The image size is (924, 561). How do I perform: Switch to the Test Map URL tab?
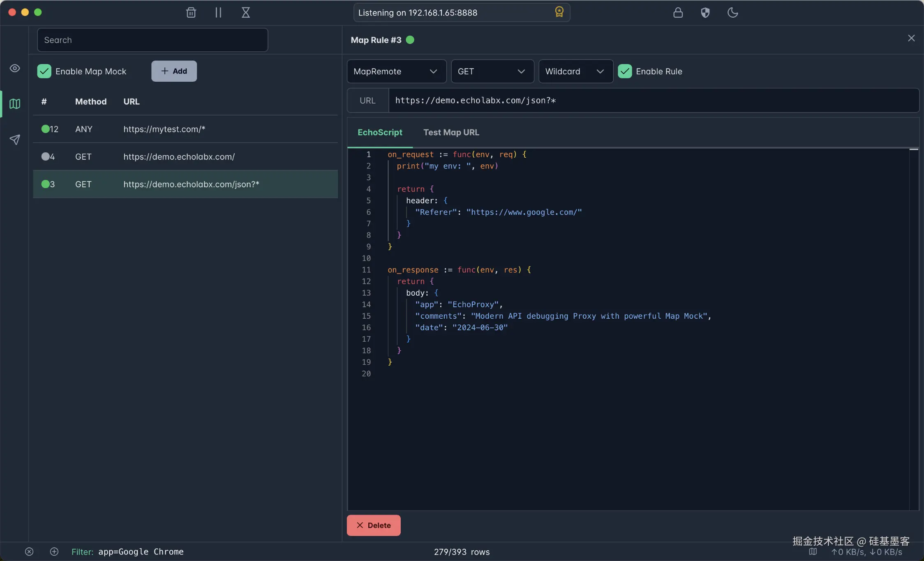(x=451, y=133)
